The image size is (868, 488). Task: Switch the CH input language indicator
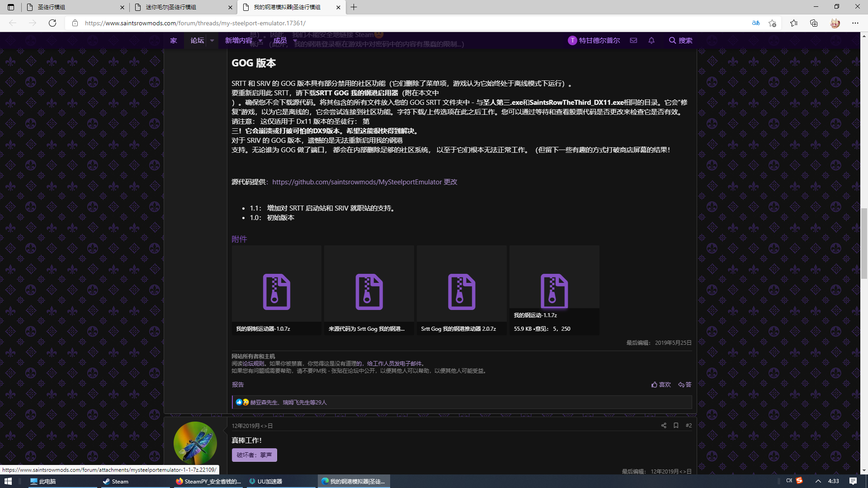(x=789, y=481)
